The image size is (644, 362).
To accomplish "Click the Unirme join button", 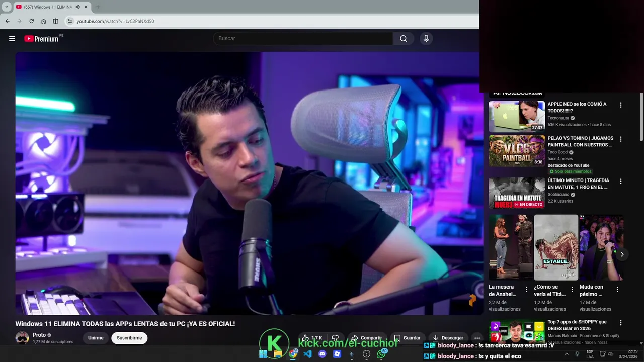I will pos(96,338).
